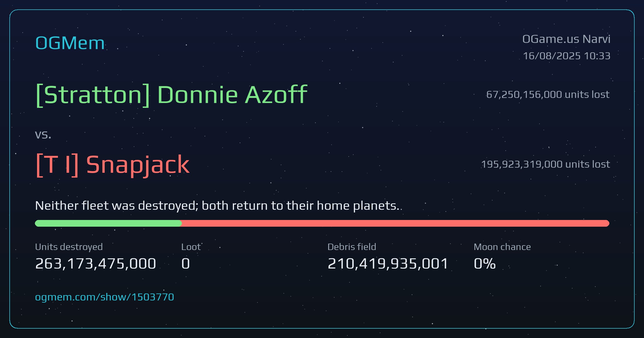Click the Units destroyed label
644x338 pixels.
coord(69,247)
